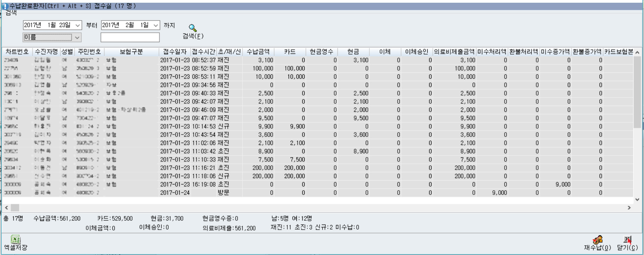Click the 보험구분 column header
The image size is (644, 255).
click(131, 52)
